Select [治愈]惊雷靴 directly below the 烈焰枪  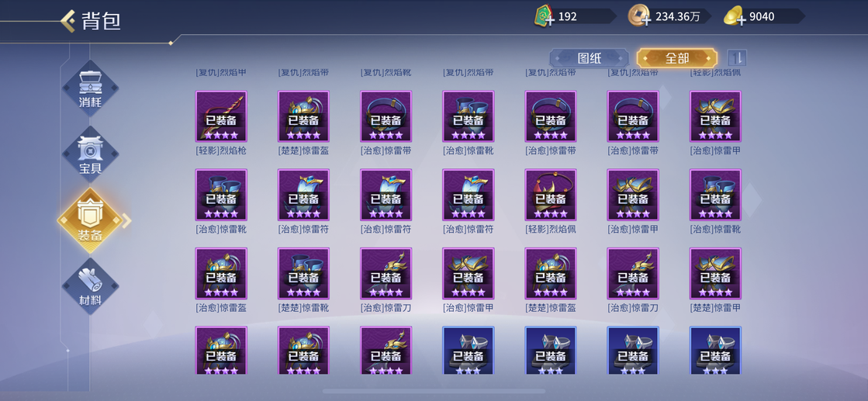point(221,195)
